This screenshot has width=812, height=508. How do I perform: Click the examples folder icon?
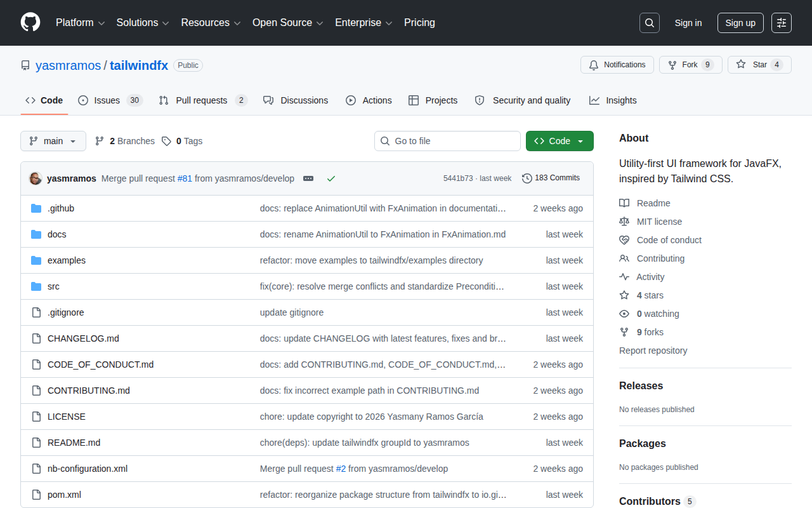[x=36, y=260]
